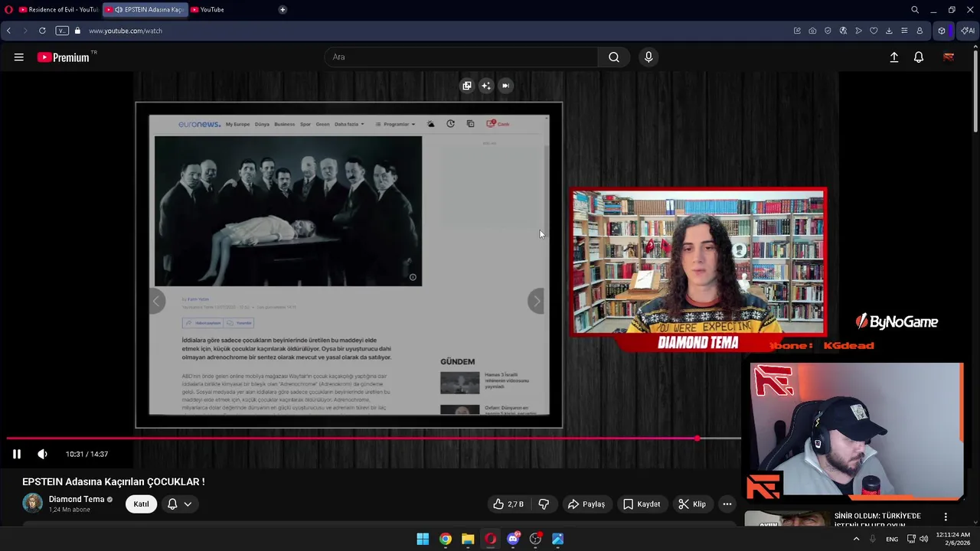This screenshot has width=980, height=551.
Task: Expand the subscription options chevron
Action: pyautogui.click(x=188, y=504)
